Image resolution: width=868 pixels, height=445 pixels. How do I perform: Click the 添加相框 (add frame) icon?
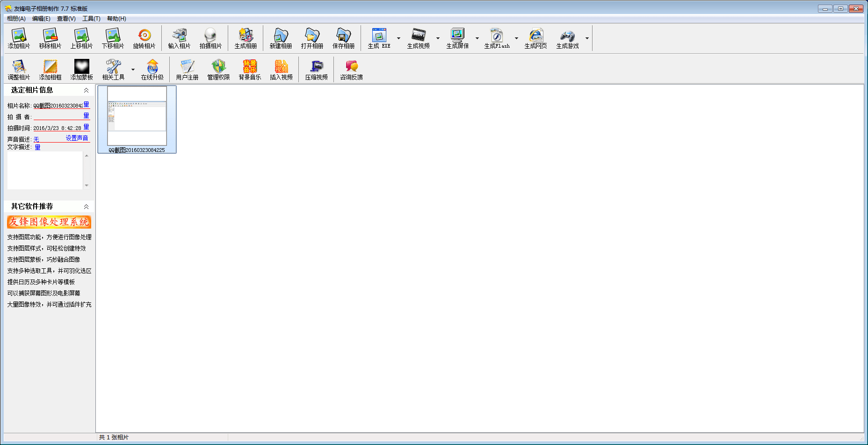click(x=50, y=70)
